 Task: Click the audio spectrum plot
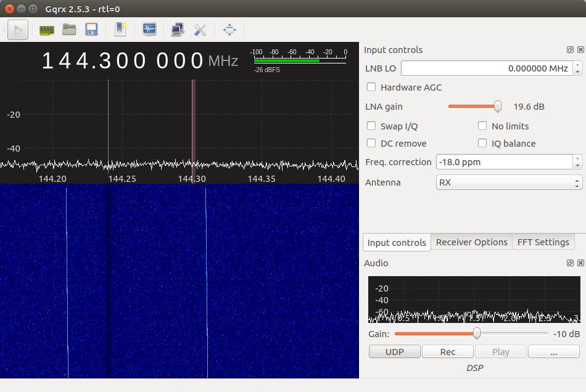(x=474, y=300)
